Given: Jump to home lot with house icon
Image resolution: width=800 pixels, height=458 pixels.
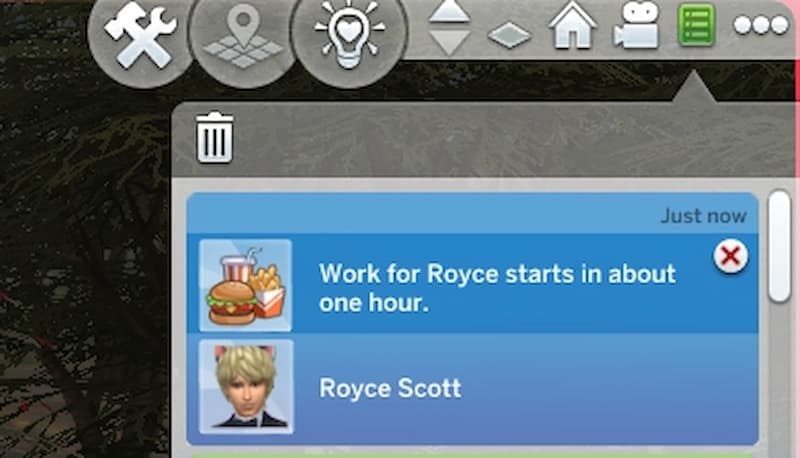Looking at the screenshot, I should tap(572, 26).
